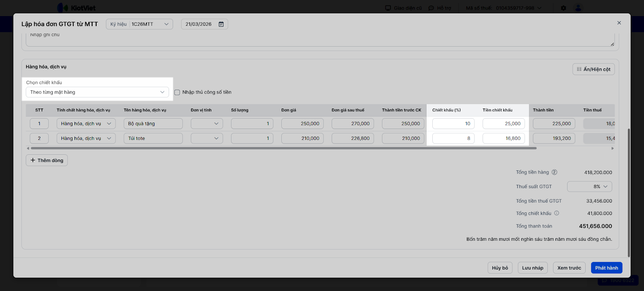Click the Tiền chiết khấu field showing 16,800
644x291 pixels.
click(504, 138)
